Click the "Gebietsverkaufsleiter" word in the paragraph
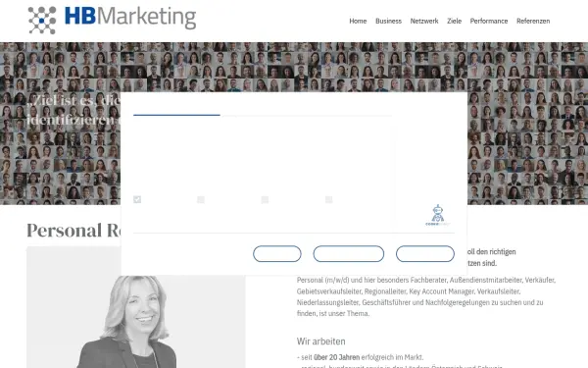The width and height of the screenshot is (588, 368). click(329, 291)
